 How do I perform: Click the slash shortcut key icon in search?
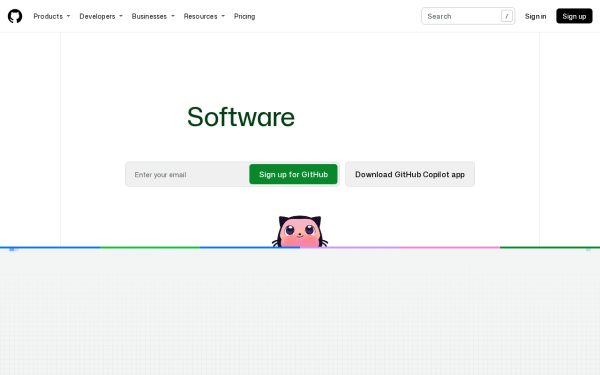pos(507,16)
